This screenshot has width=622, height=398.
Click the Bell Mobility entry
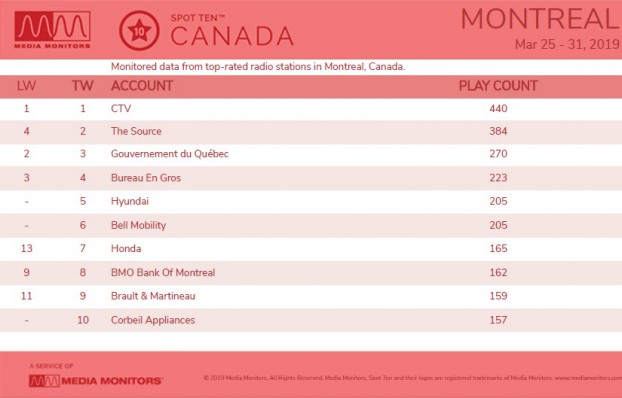(x=138, y=225)
